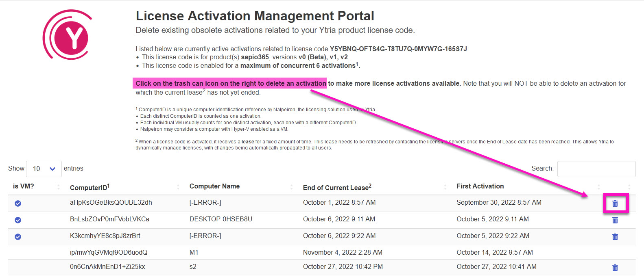This screenshot has width=644, height=277.
Task: Click the Ytria logo
Action: tap(68, 35)
